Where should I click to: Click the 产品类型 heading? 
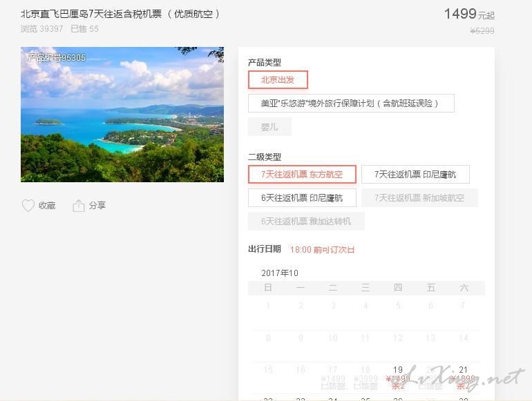(x=265, y=62)
